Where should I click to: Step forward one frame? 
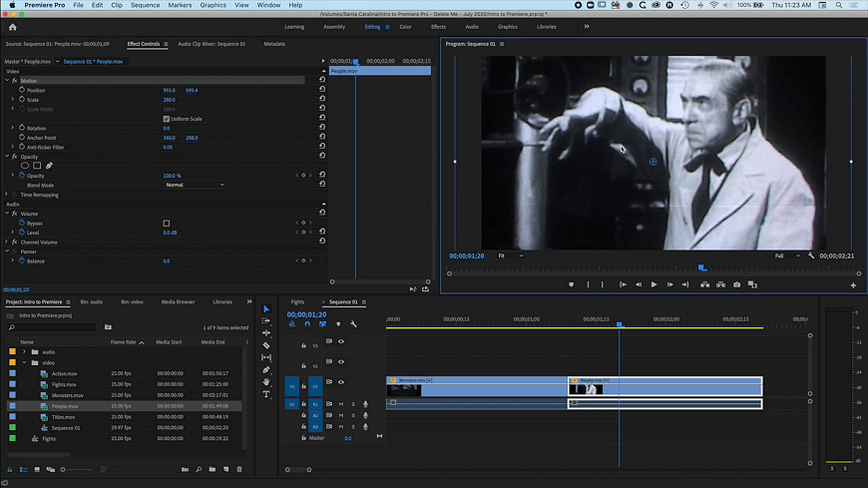pyautogui.click(x=669, y=284)
